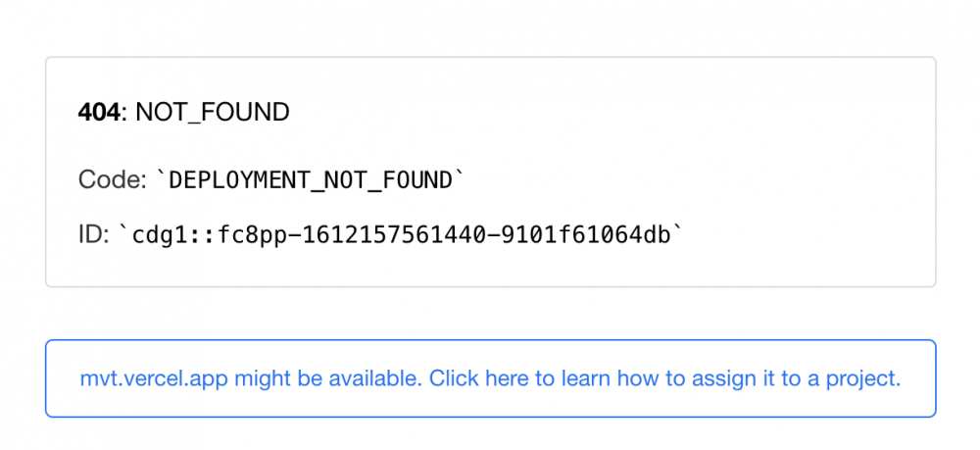This screenshot has width=980, height=450.
Task: Click the "Code:" label
Action: 110,180
